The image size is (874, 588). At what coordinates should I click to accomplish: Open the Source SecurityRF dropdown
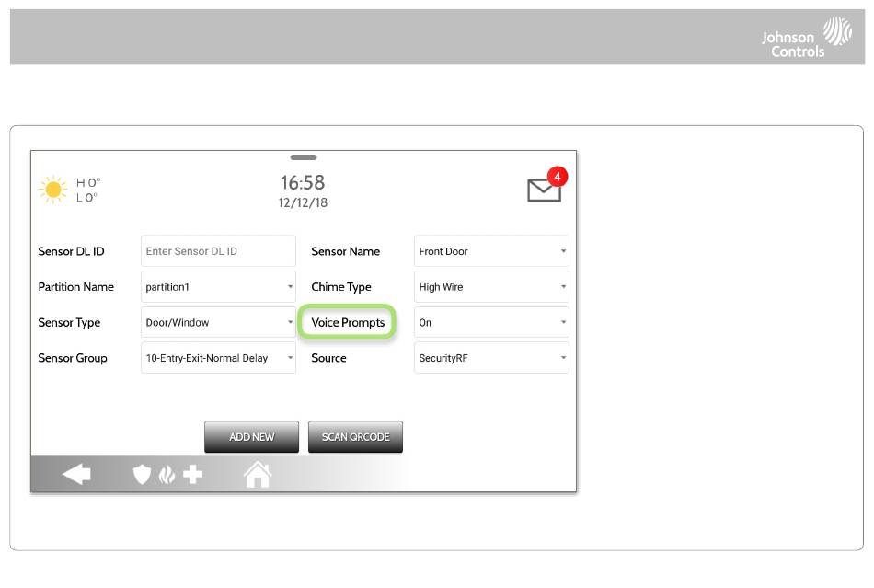click(491, 358)
